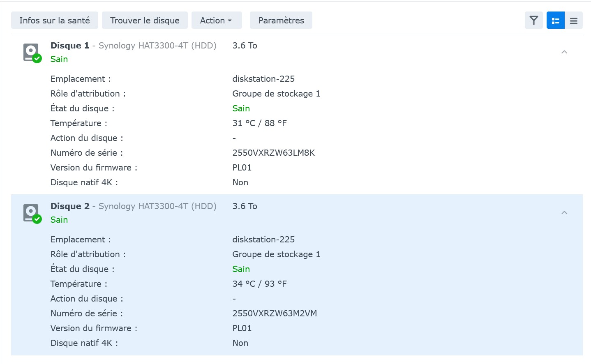Click Disque 2 Groupe de stockage 1 value
Screen dimensions: 591x364
click(277, 254)
